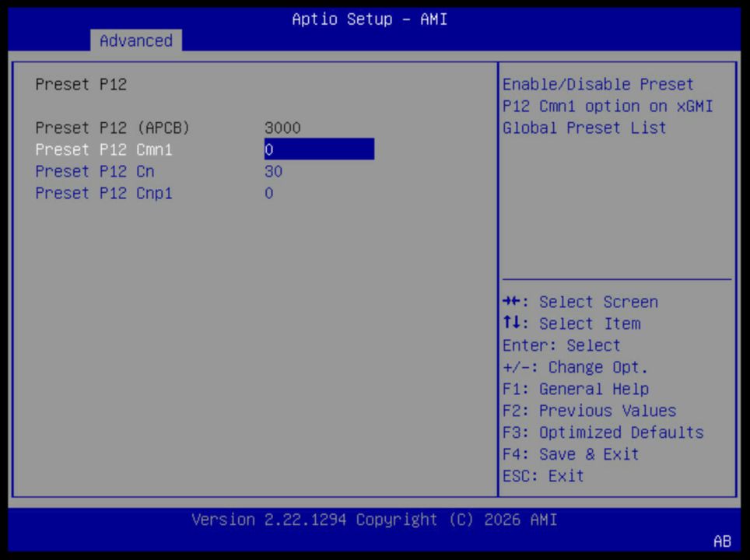The width and height of the screenshot is (750, 560).
Task: Click the Aptio Setup - AMI title
Action: tap(370, 19)
